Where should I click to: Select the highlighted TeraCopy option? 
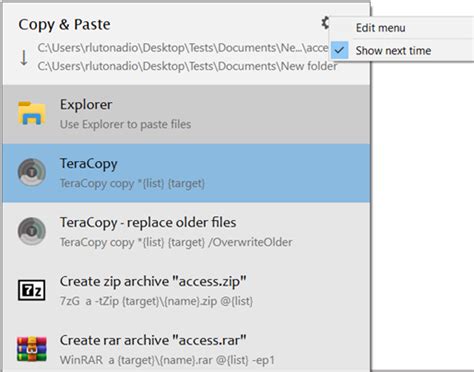(186, 173)
